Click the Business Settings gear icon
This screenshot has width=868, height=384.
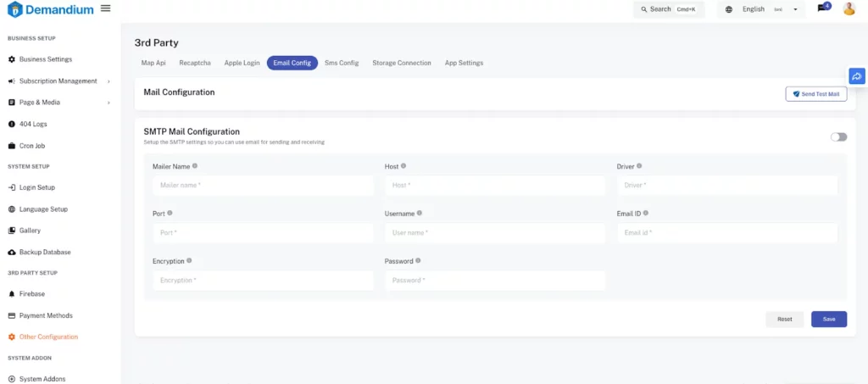pos(12,59)
